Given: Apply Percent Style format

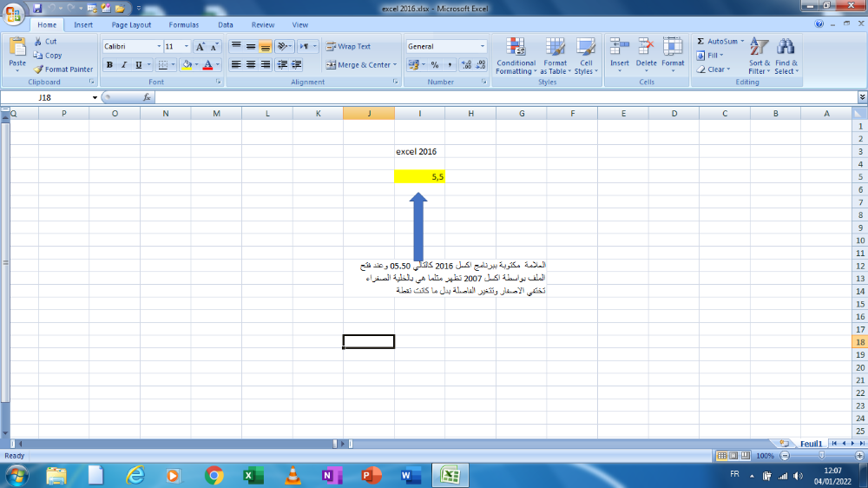Looking at the screenshot, I should pyautogui.click(x=435, y=65).
